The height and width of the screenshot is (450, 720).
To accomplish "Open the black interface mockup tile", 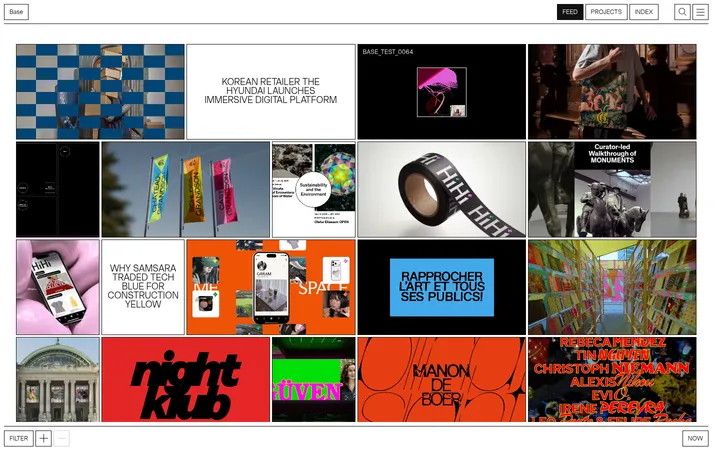I will [x=58, y=189].
